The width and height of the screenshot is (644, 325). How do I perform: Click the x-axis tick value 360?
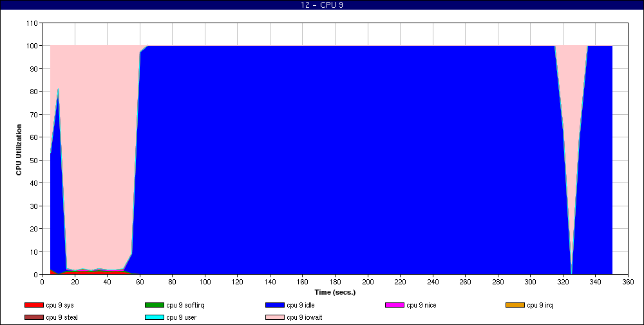click(628, 282)
